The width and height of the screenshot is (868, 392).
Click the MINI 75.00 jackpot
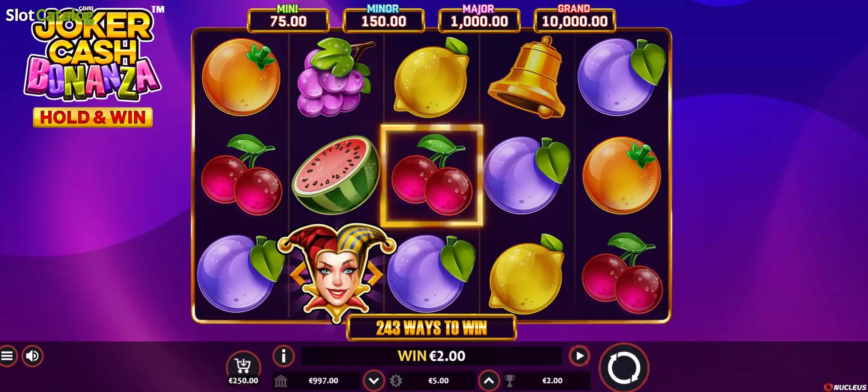pos(288,19)
